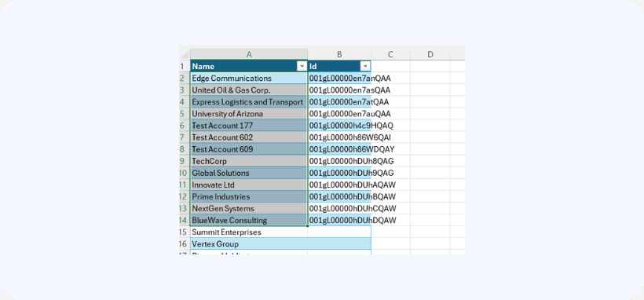This screenshot has height=300, width=644.
Task: Select row 5 header
Action: pyautogui.click(x=185, y=114)
